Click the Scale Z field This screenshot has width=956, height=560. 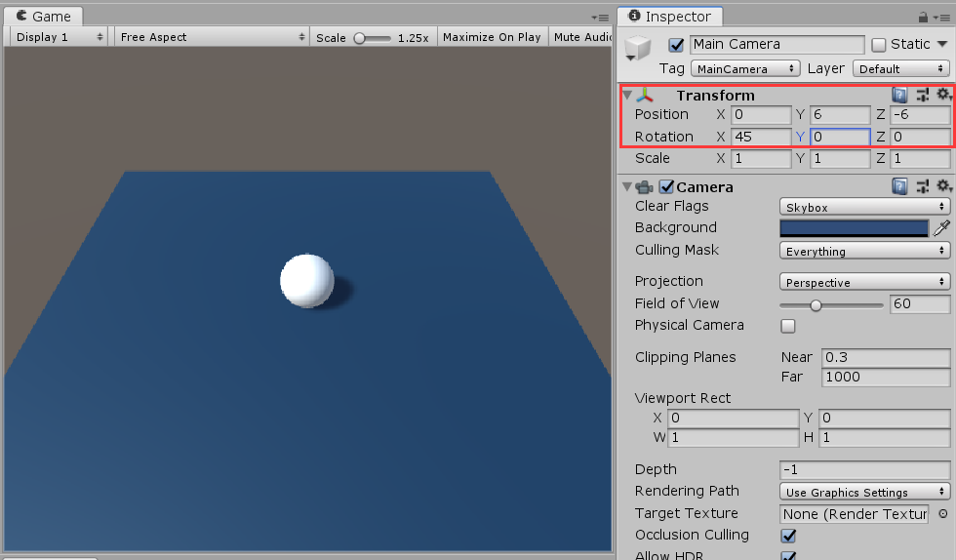[920, 159]
